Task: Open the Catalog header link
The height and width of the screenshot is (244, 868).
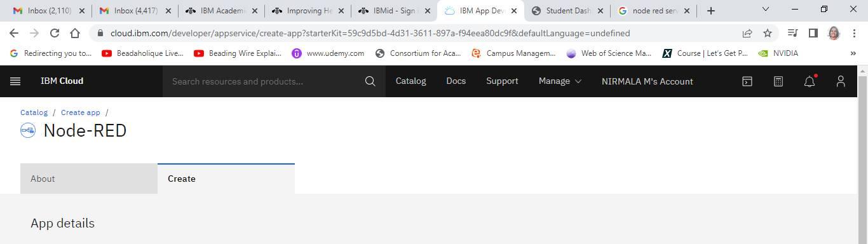Action: 410,81
